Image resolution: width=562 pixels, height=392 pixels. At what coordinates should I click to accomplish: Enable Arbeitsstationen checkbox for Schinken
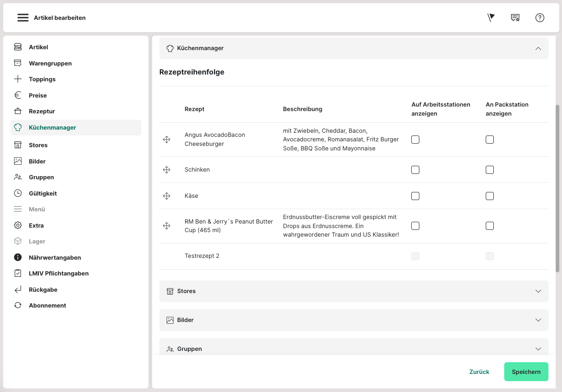click(x=415, y=170)
